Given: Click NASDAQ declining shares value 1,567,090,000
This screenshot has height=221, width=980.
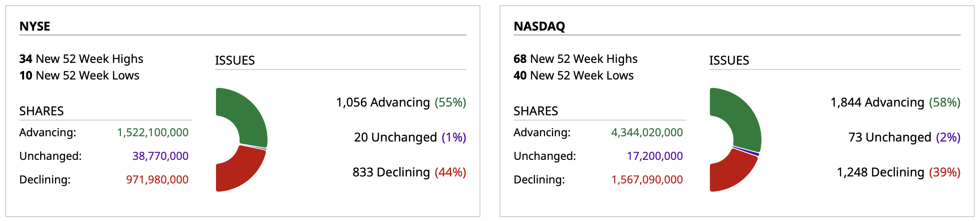Looking at the screenshot, I should (647, 180).
